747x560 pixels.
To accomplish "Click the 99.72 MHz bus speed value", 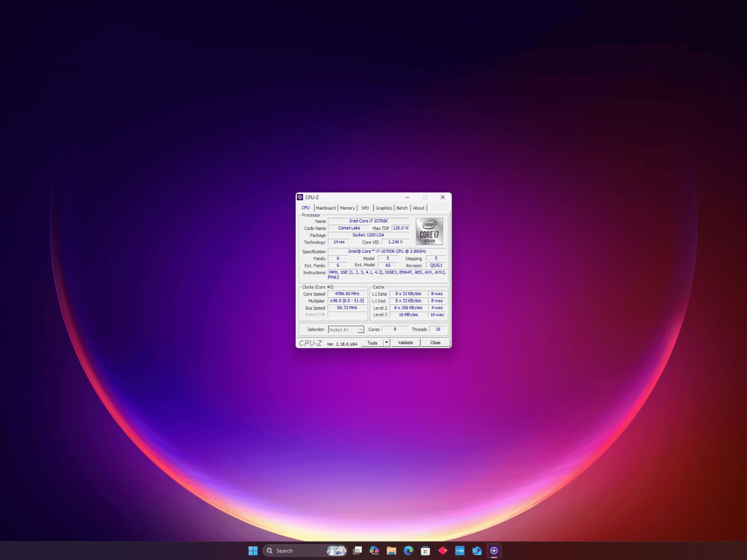I will coord(347,308).
